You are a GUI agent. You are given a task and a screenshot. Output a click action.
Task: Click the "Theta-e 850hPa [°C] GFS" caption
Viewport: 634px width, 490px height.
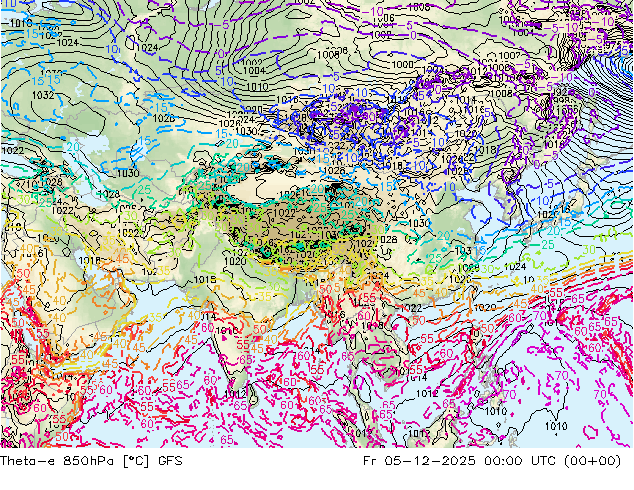91,461
